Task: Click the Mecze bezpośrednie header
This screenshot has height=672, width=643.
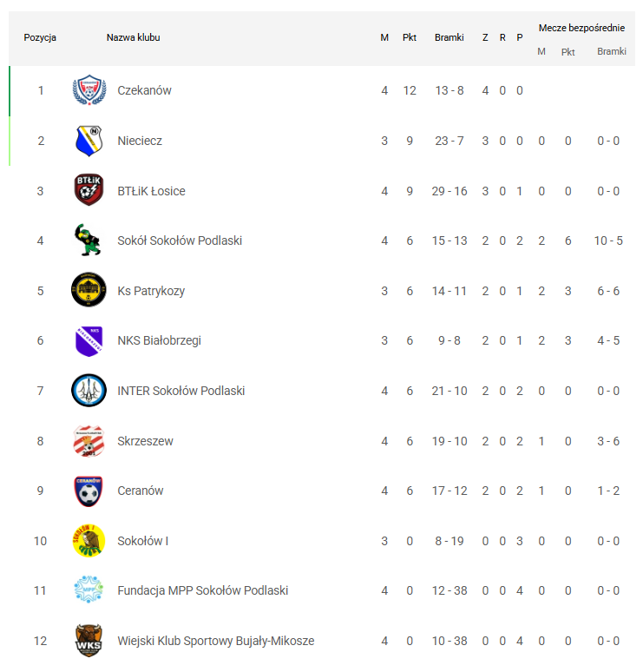Action: (581, 28)
